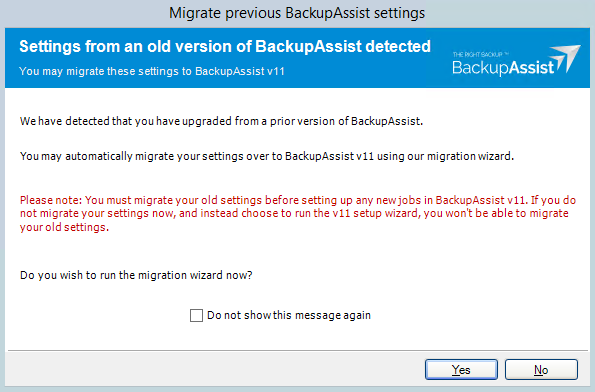
Task: Click the red words 'Please note:' at the warning's start
Action: tap(51, 200)
